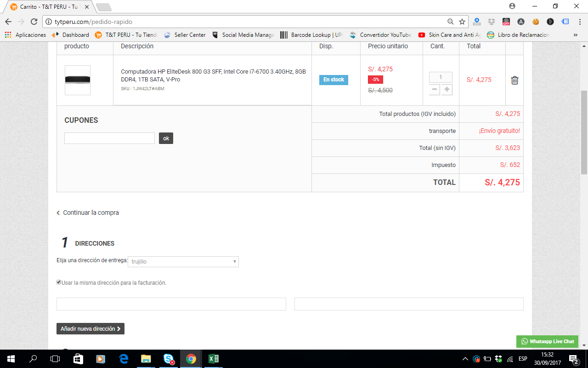Delete the HP EliteDesk item with trash icon
Image resolution: width=588 pixels, height=368 pixels.
[515, 80]
